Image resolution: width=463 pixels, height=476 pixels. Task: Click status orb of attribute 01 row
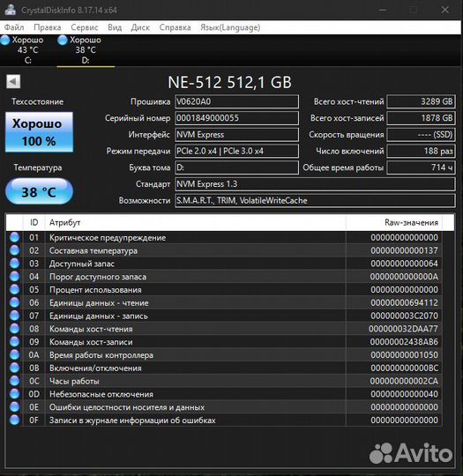pos(14,237)
